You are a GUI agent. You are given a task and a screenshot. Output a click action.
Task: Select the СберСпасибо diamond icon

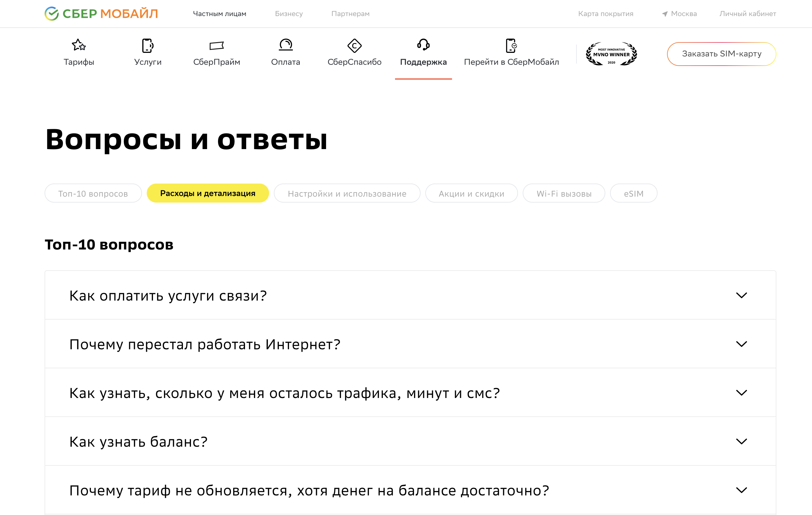[355, 45]
